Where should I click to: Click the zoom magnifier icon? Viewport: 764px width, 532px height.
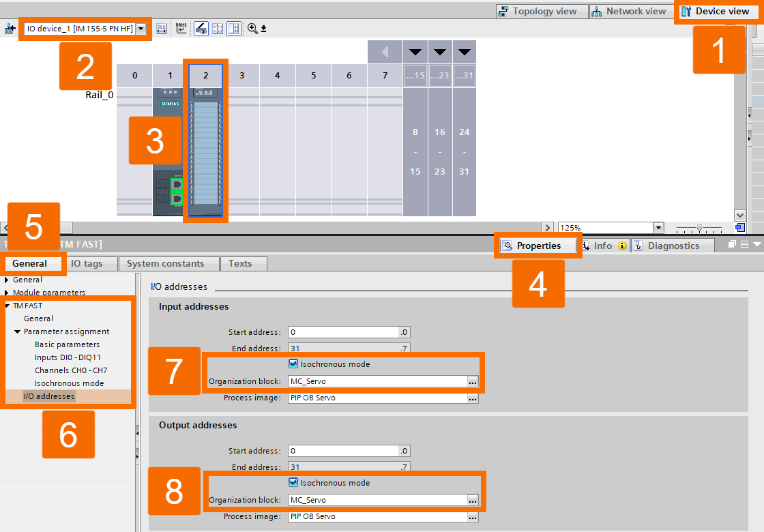[252, 29]
